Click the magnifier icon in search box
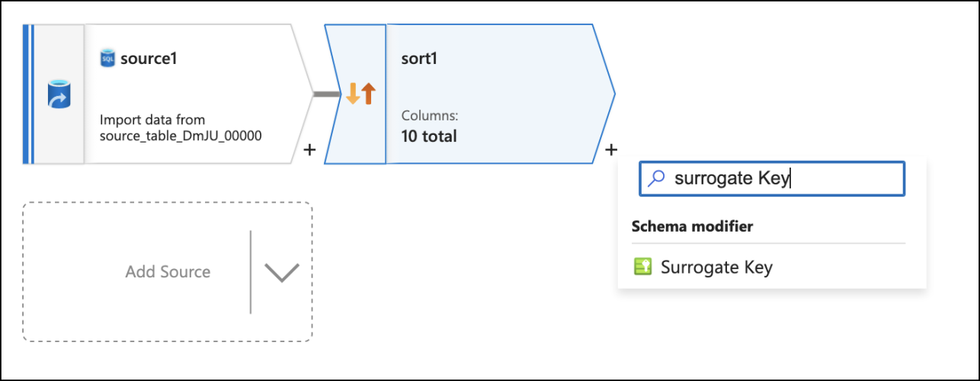Image resolution: width=980 pixels, height=381 pixels. pyautogui.click(x=655, y=178)
